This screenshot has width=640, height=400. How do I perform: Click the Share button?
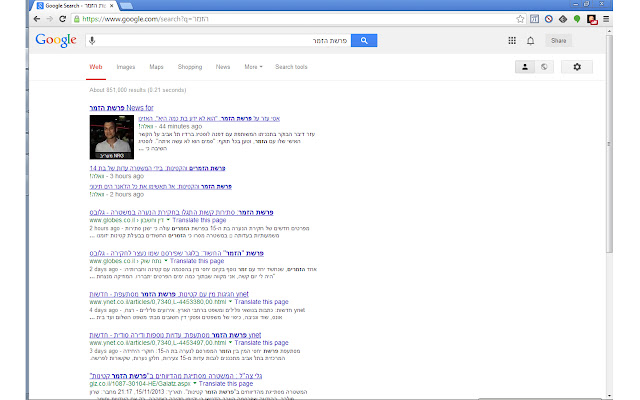tap(558, 40)
